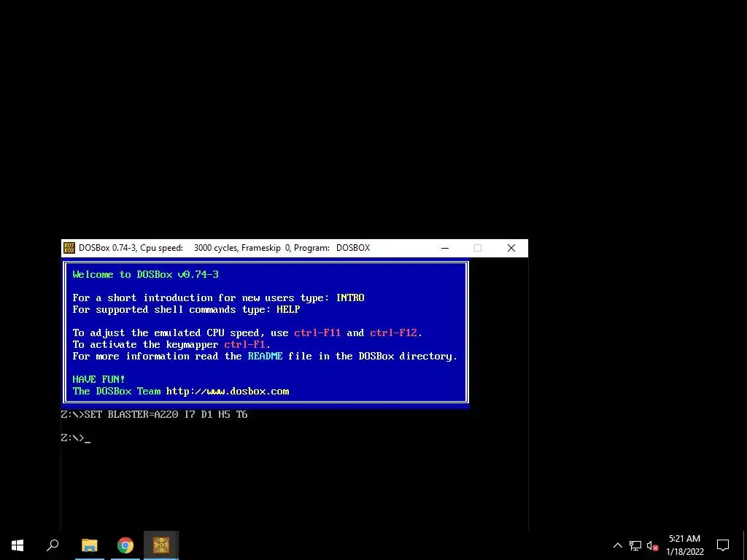Click the red ctrl-F12 text
The height and width of the screenshot is (560, 747).
[x=393, y=332]
